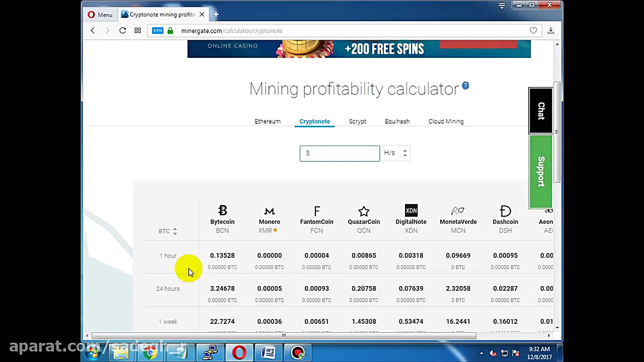Open Speed Dial start page grid

[x=137, y=31]
